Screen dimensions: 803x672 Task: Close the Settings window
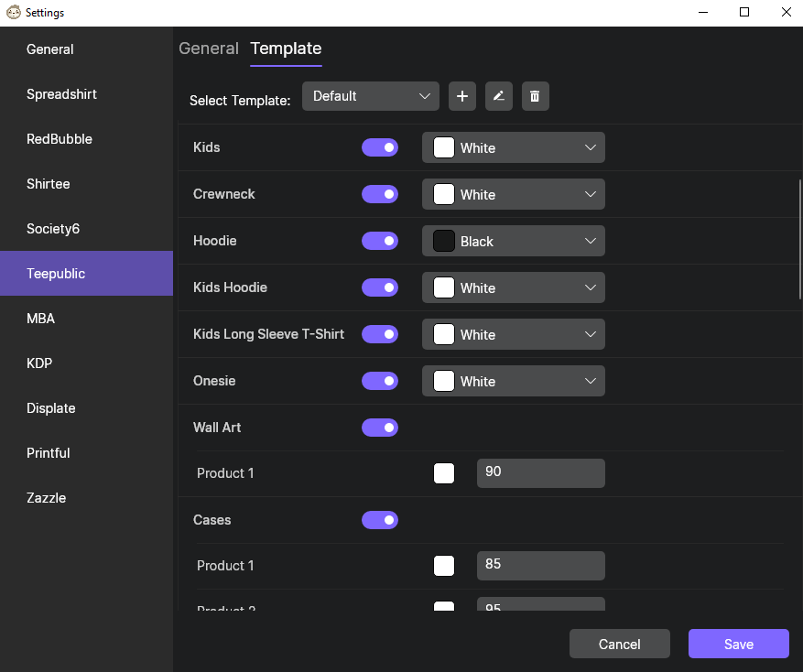tap(787, 12)
